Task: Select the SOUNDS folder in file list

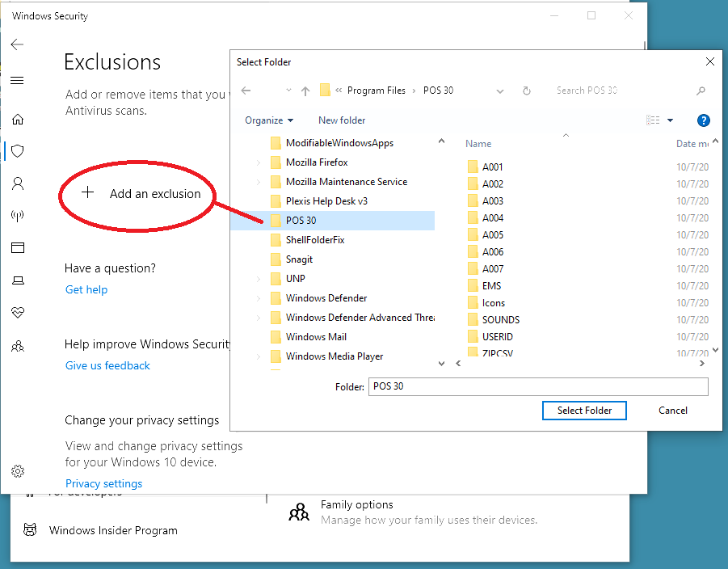Action: click(x=500, y=319)
